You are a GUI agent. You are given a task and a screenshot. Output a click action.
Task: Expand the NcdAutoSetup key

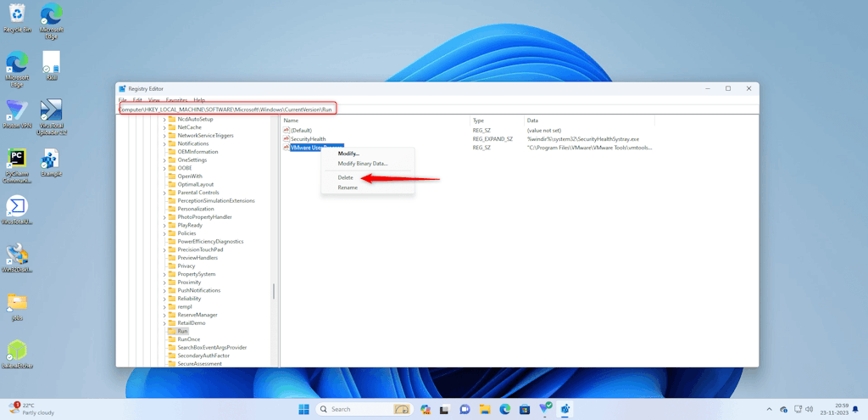click(164, 119)
